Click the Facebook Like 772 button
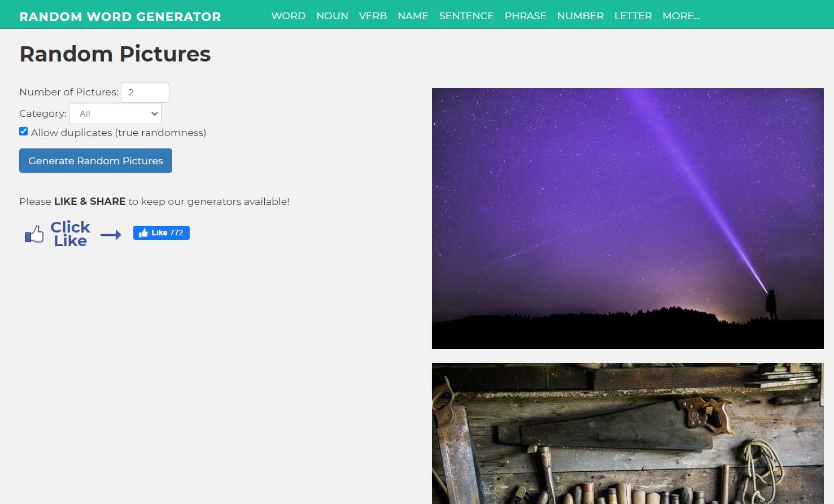 161,233
